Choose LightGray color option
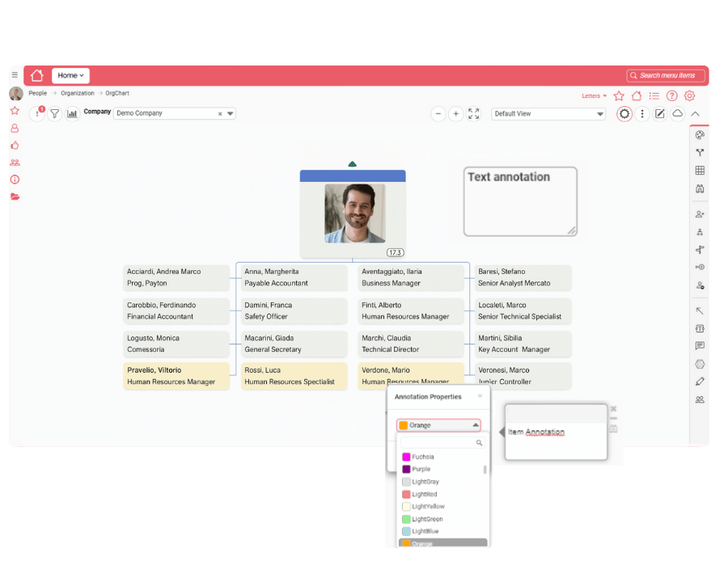Viewport: 728px width, 566px height. pos(442,482)
